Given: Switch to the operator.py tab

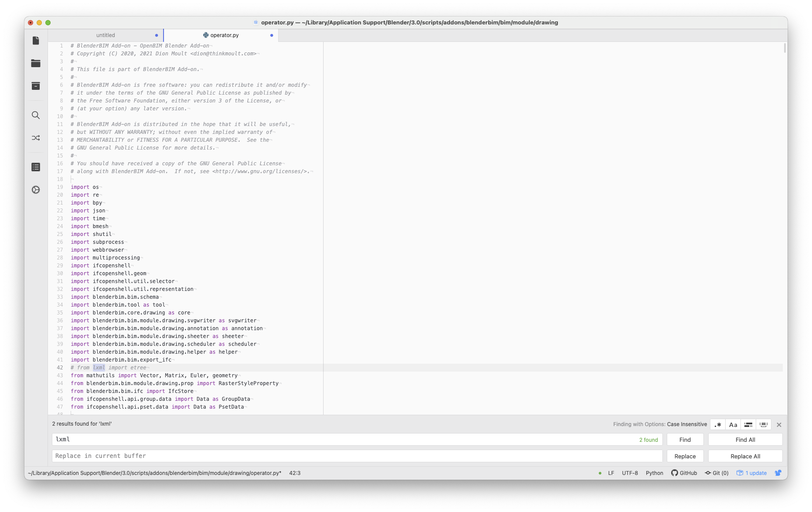Looking at the screenshot, I should click(224, 35).
